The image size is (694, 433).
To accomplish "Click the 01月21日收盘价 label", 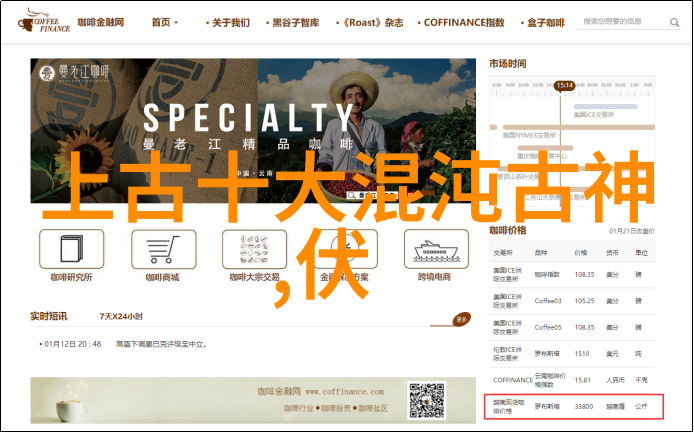I will tap(632, 231).
